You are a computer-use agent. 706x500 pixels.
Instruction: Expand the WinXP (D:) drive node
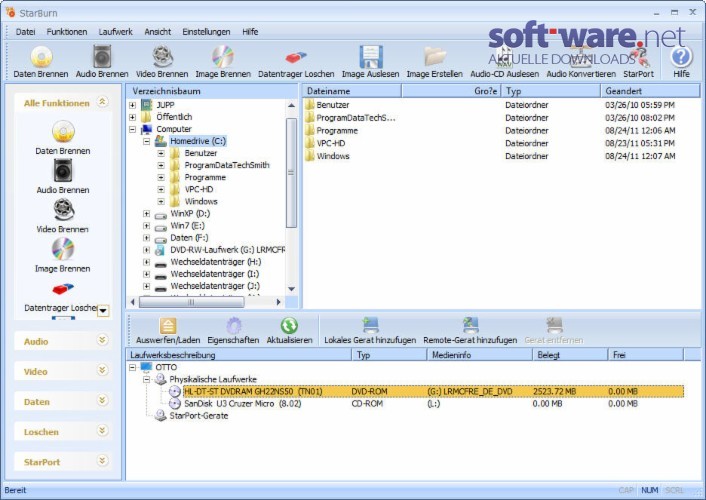coord(146,214)
